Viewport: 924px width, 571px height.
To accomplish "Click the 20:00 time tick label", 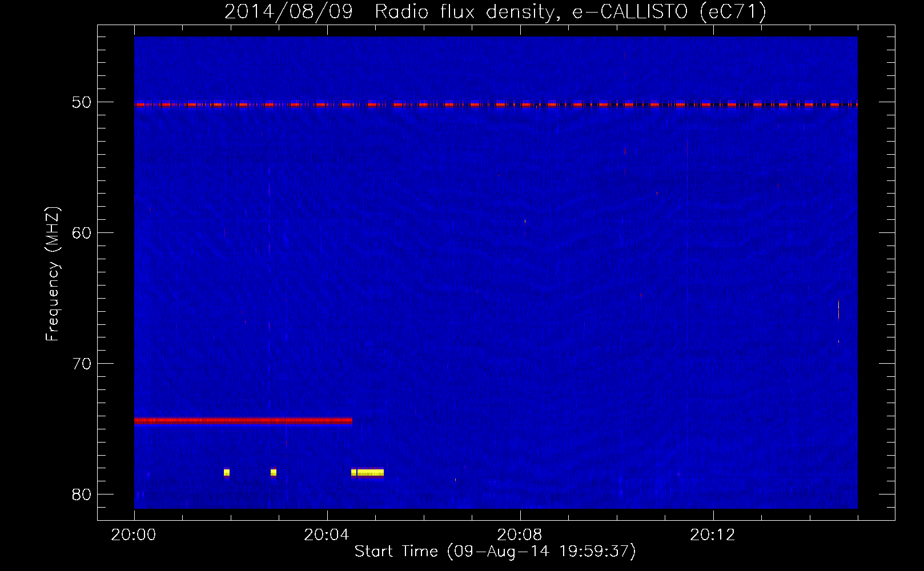I will [x=134, y=535].
